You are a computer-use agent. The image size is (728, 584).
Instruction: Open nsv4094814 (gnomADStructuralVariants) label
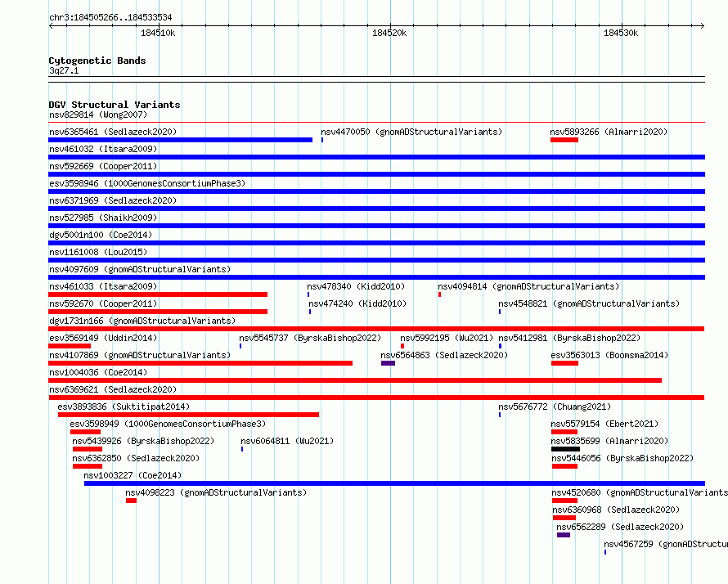[x=528, y=286]
